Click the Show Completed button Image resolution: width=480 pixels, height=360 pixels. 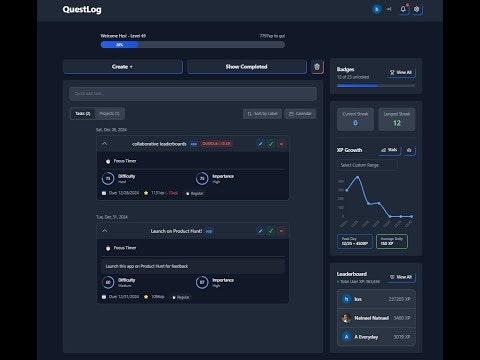[247, 67]
